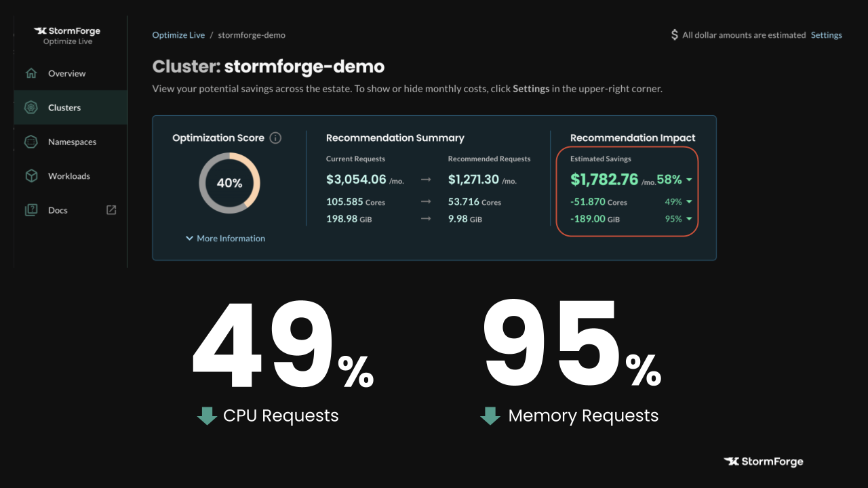The width and height of the screenshot is (868, 488).
Task: Open the 95% GiB dropdown arrow
Action: click(689, 219)
